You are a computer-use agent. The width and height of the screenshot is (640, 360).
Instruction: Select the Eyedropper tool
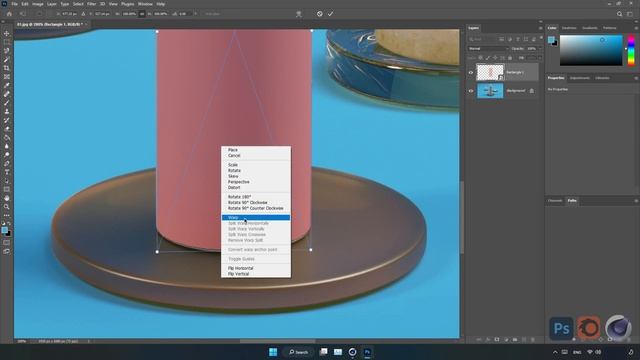(x=7, y=85)
